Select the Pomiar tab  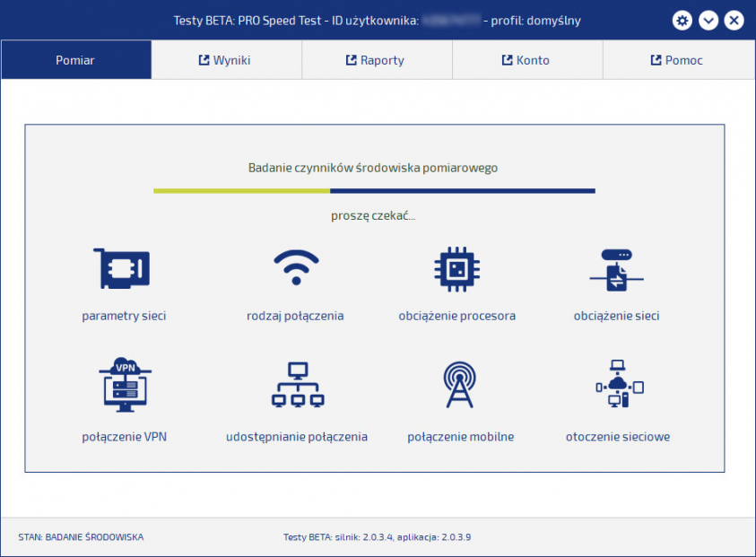75,60
